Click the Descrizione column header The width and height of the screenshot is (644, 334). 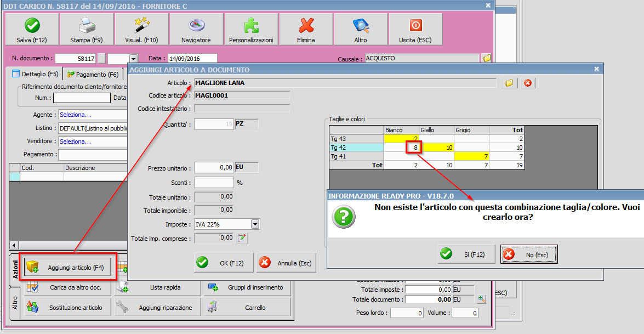pos(96,168)
